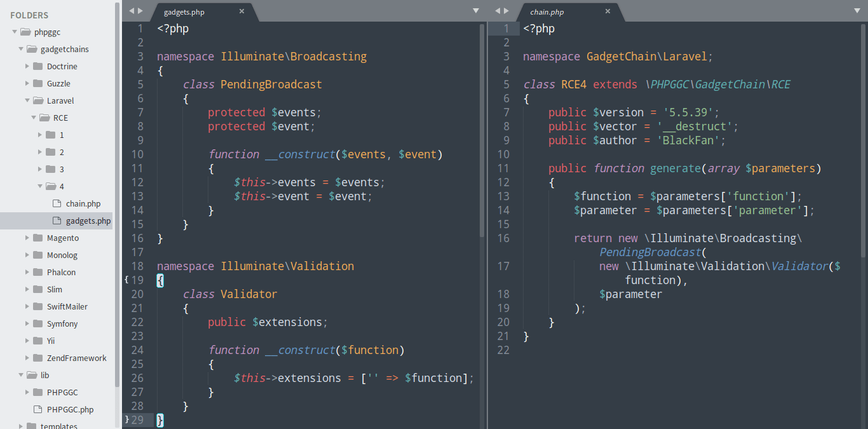Image resolution: width=868 pixels, height=429 pixels.
Task: Select the Symfony folder label
Action: (x=62, y=323)
